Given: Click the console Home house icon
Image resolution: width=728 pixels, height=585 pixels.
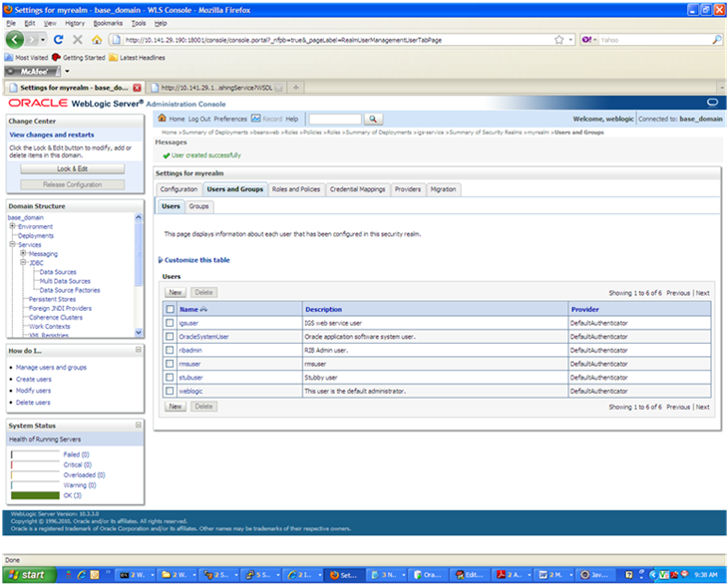Looking at the screenshot, I should tap(162, 119).
